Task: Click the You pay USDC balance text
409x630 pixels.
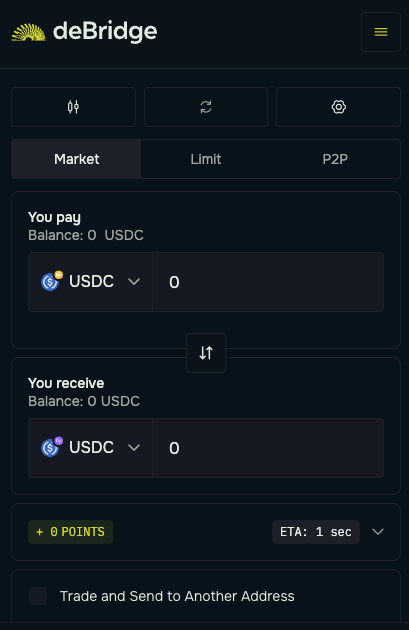Action: pos(86,235)
